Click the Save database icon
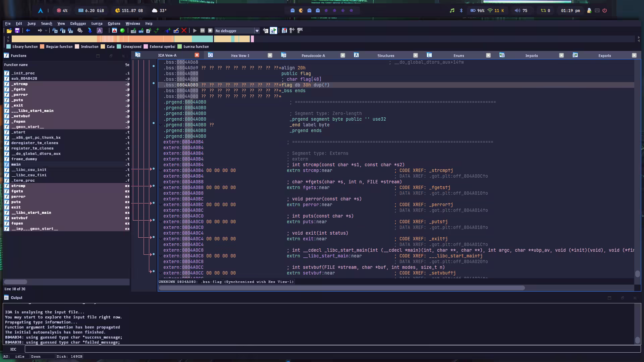The width and height of the screenshot is (644, 362). point(17,31)
